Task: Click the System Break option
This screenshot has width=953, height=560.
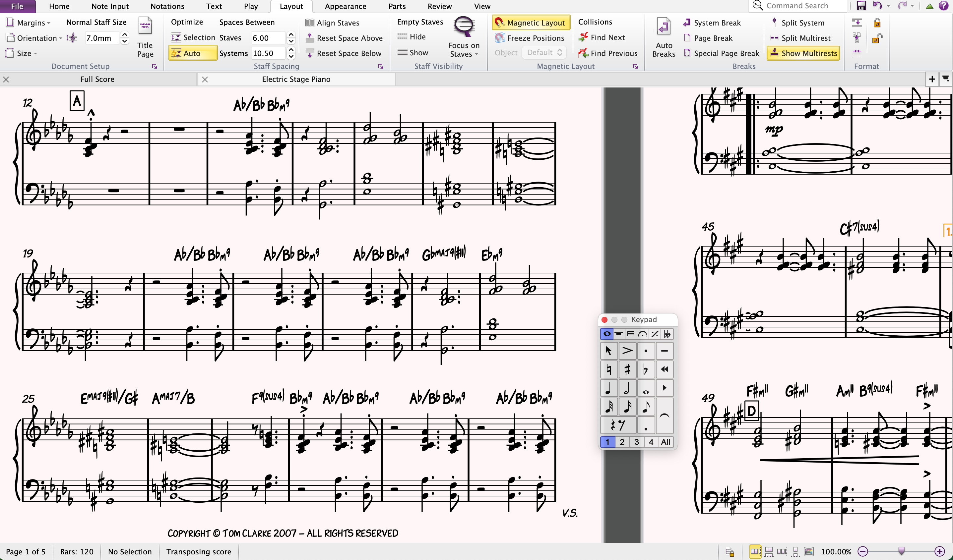Action: pyautogui.click(x=712, y=23)
